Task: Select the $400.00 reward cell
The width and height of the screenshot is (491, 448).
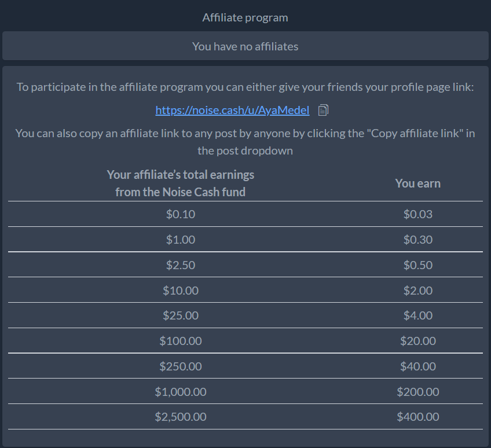Action: pyautogui.click(x=418, y=417)
